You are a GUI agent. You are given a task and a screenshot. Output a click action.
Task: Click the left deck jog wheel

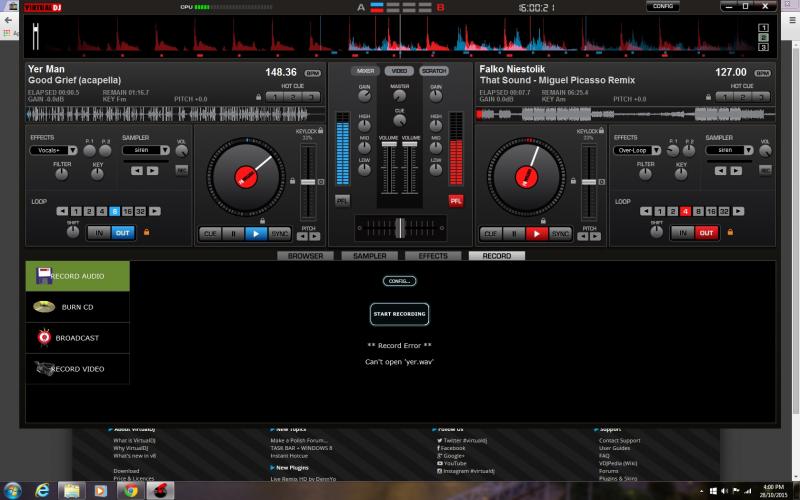pyautogui.click(x=246, y=177)
